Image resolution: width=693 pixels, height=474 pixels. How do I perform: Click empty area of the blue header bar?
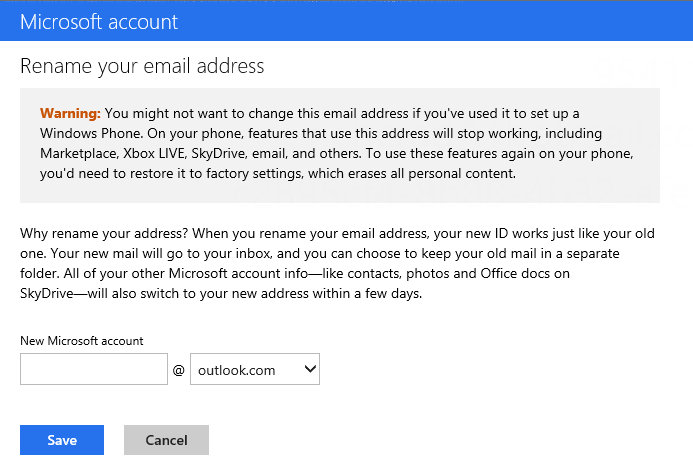450,21
